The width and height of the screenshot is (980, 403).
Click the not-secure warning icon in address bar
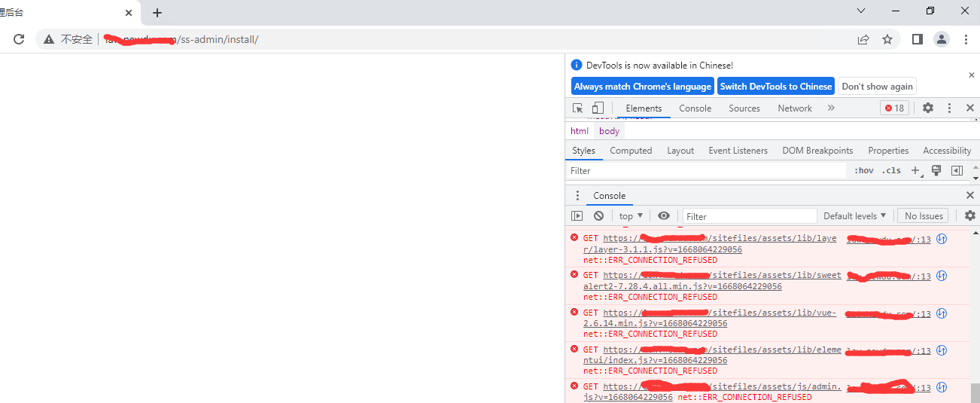(x=49, y=39)
